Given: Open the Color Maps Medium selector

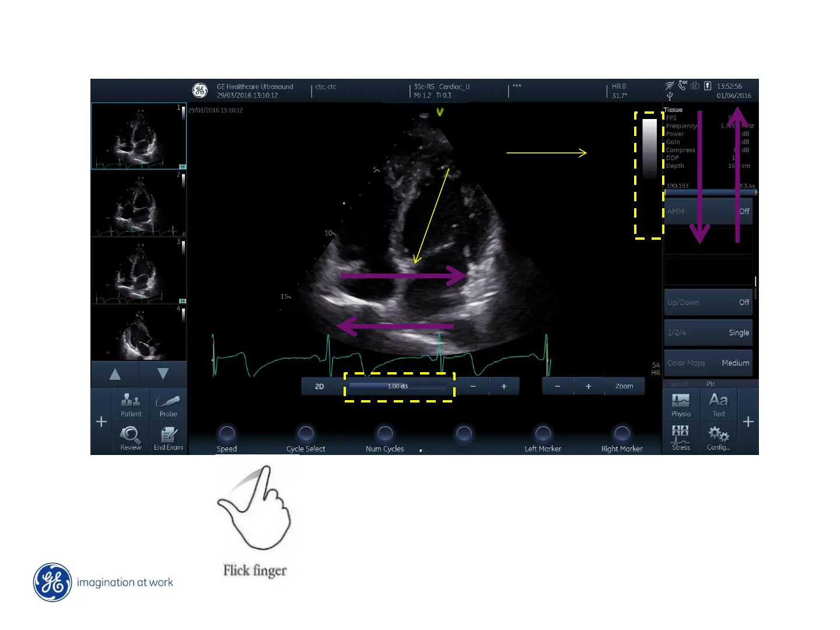Looking at the screenshot, I should 708,363.
